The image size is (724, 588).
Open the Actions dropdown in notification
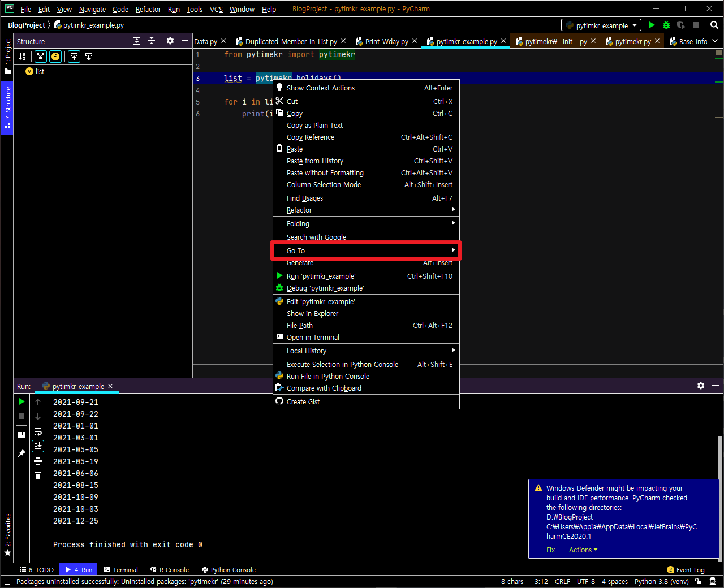583,550
